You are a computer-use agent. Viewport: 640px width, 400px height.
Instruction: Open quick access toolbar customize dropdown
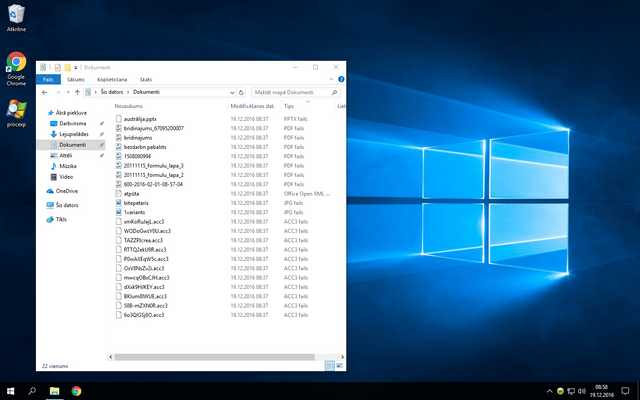tap(76, 67)
